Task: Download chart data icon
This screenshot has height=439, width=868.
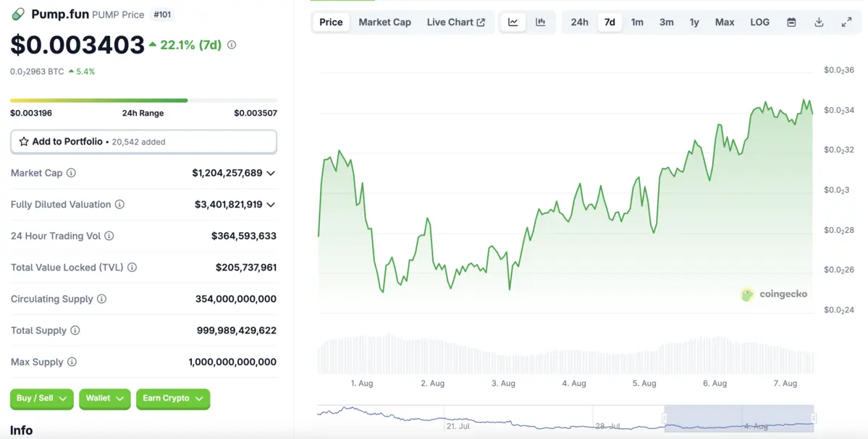Action: [x=819, y=22]
